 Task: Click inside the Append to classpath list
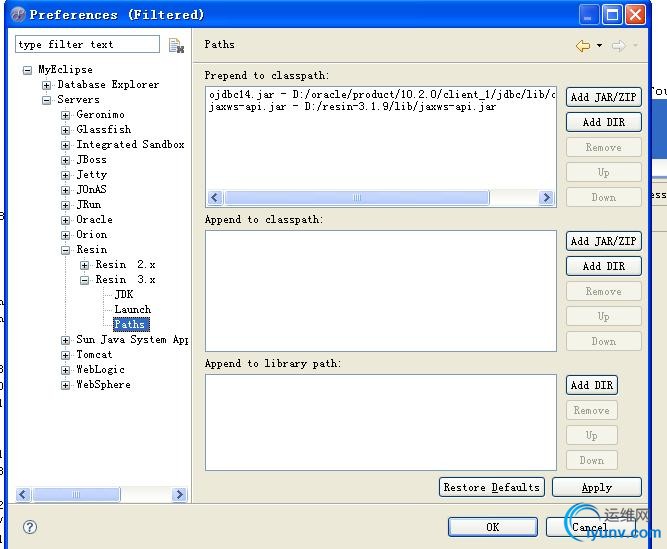click(381, 291)
